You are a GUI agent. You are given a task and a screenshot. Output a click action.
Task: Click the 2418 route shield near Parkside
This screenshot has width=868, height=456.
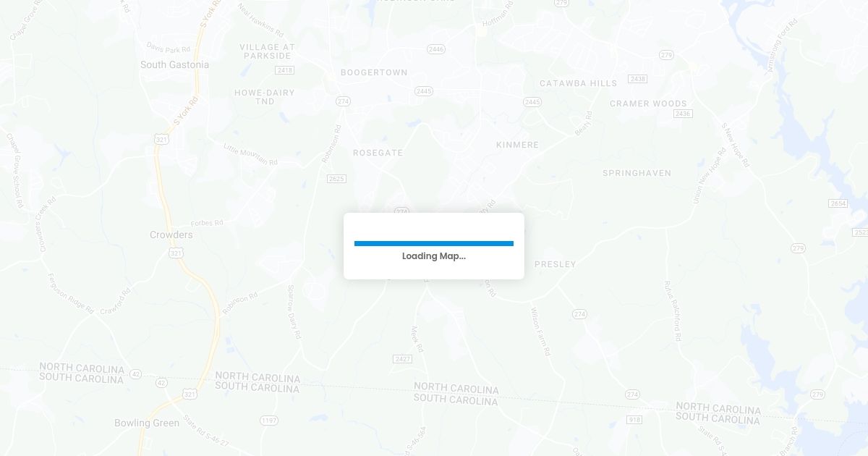click(x=285, y=70)
